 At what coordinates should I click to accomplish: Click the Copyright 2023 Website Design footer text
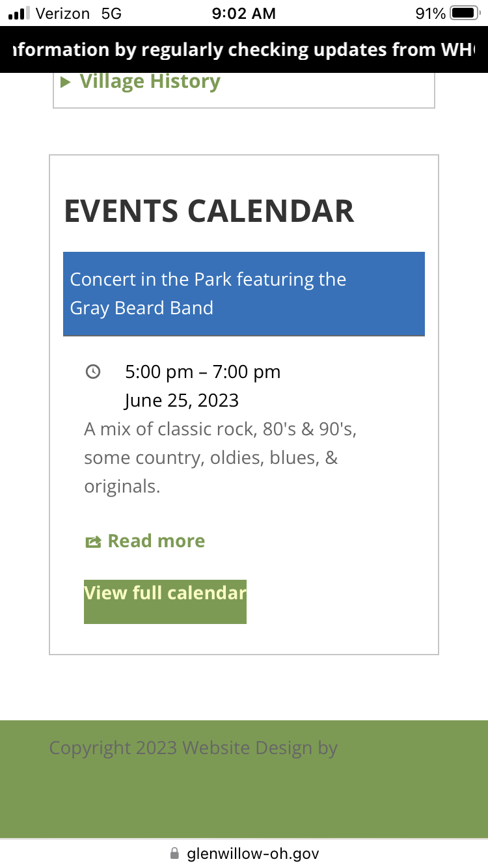click(x=193, y=748)
